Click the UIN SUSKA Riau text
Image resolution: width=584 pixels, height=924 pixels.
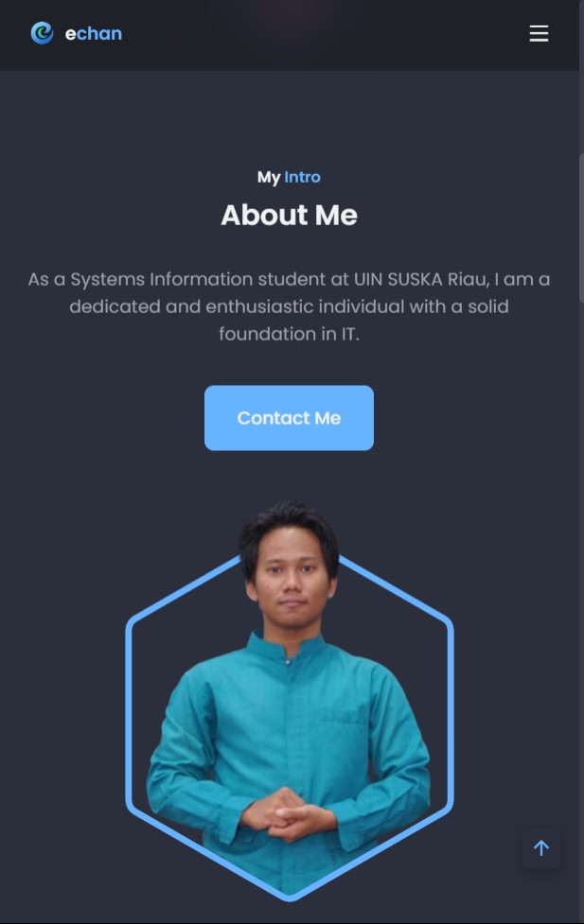tap(421, 279)
